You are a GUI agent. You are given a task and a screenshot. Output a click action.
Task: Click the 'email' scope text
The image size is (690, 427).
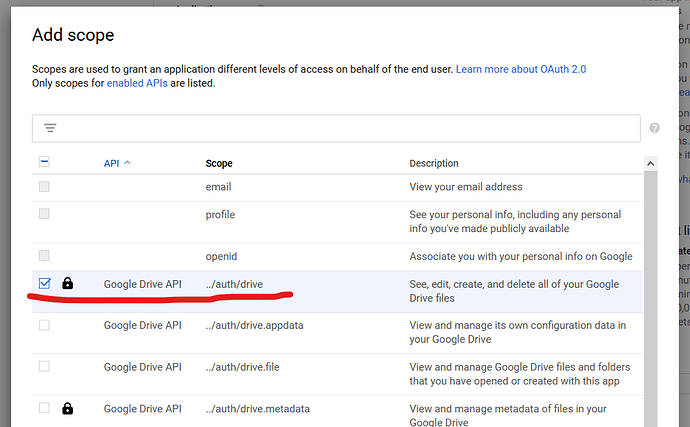pyautogui.click(x=218, y=187)
